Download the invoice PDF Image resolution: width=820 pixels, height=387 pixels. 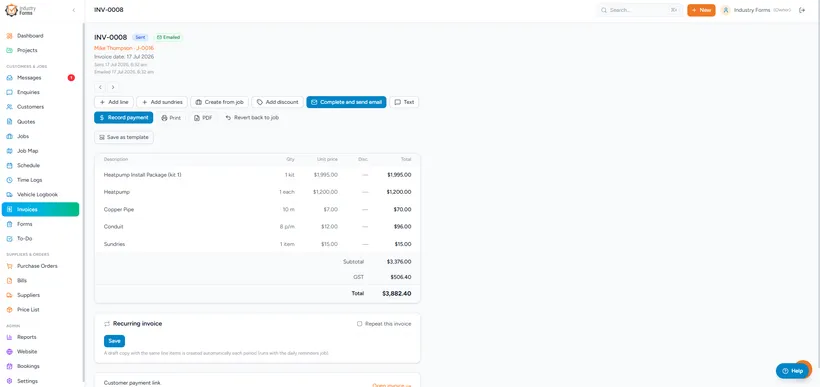pyautogui.click(x=203, y=118)
